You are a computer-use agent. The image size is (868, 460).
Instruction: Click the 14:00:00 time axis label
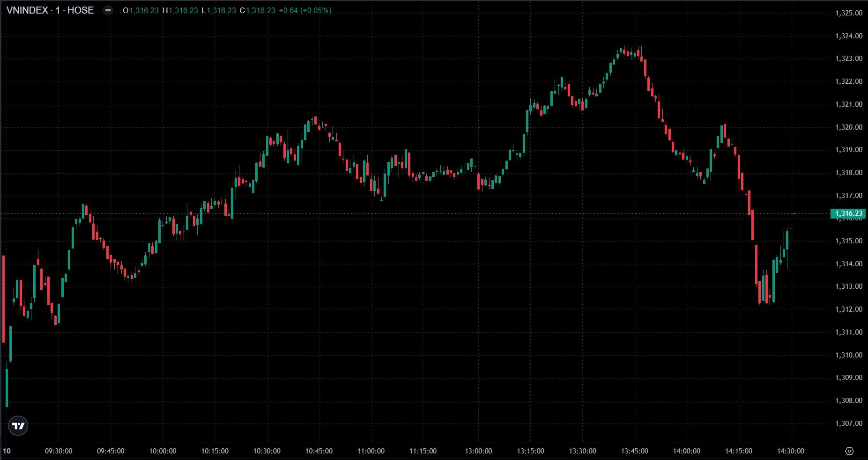click(687, 451)
